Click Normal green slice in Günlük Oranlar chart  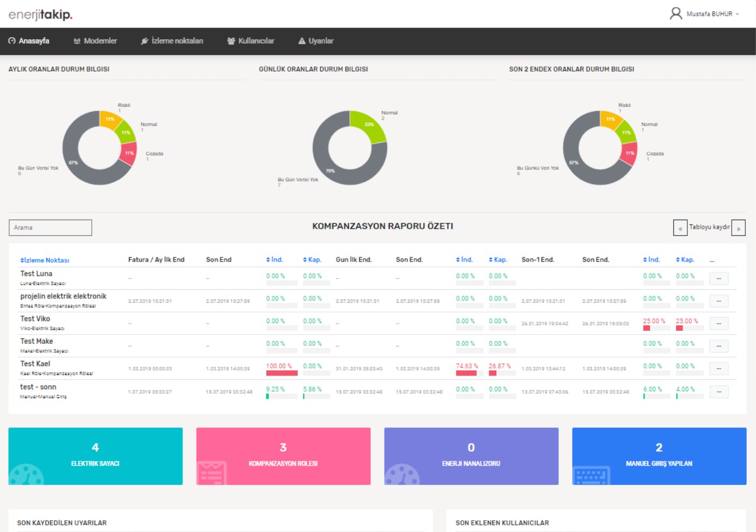coord(369,125)
